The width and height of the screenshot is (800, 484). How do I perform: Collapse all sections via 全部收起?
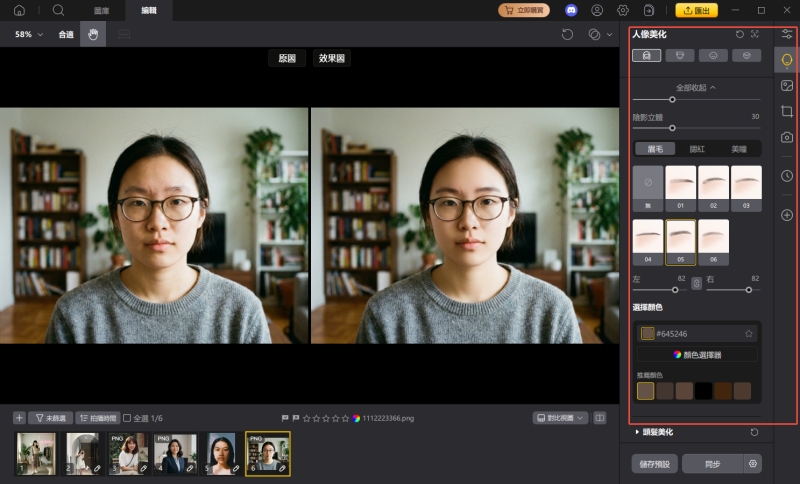[x=696, y=88]
